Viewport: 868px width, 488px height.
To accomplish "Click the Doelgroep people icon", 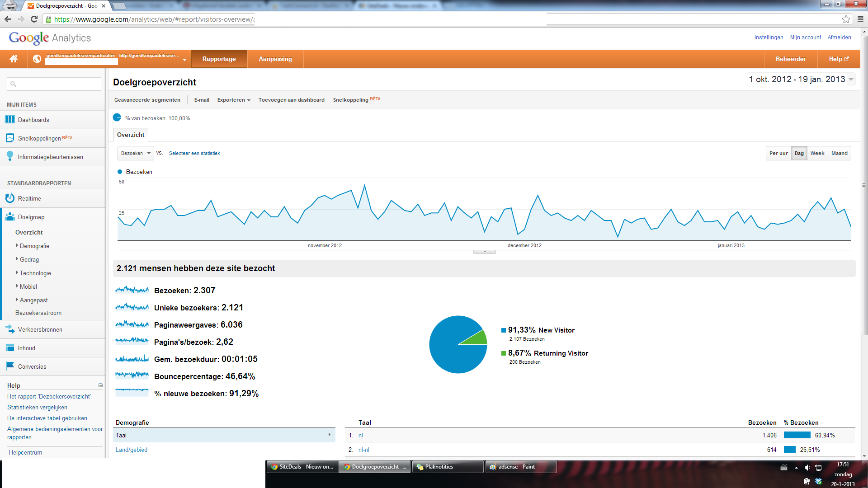I will click(x=10, y=216).
